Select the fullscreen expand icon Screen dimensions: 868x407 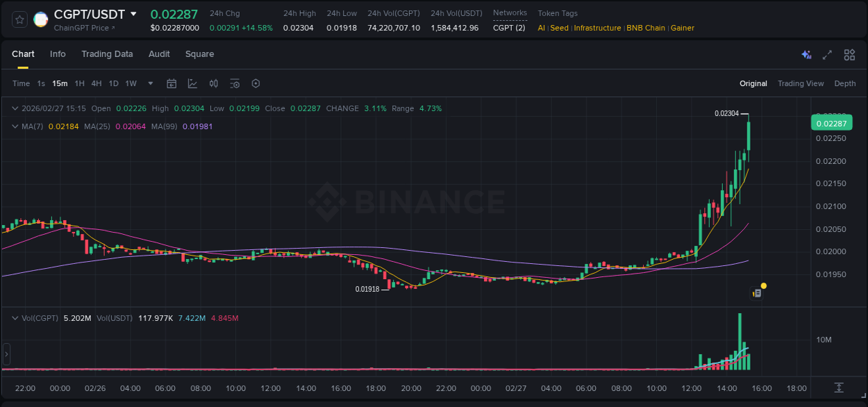tap(827, 54)
